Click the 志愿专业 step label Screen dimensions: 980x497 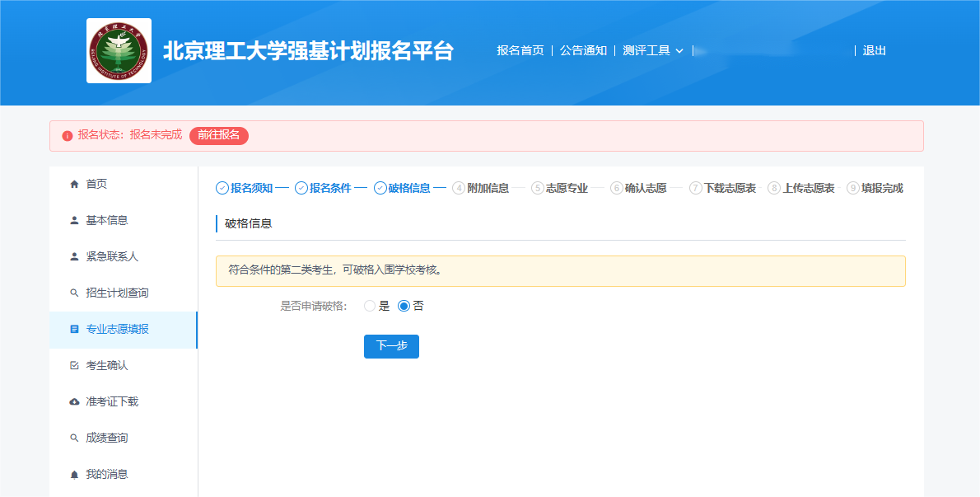(567, 188)
